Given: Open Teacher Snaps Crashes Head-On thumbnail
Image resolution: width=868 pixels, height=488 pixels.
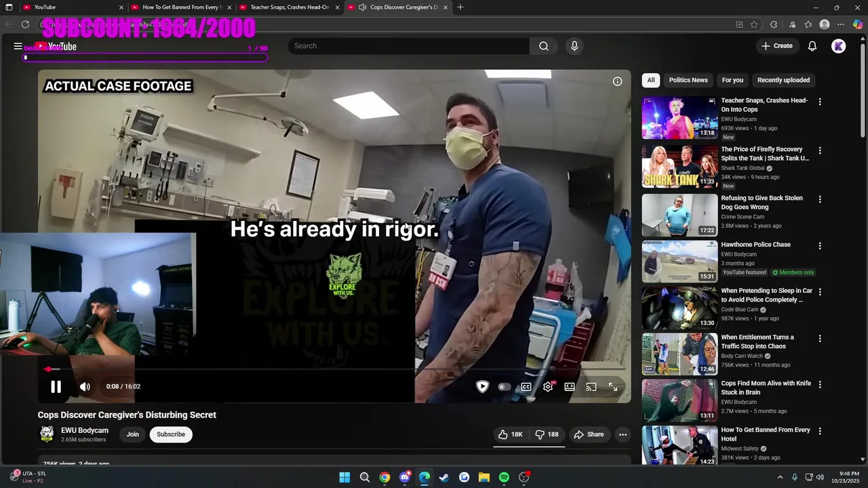Looking at the screenshot, I should coord(679,118).
